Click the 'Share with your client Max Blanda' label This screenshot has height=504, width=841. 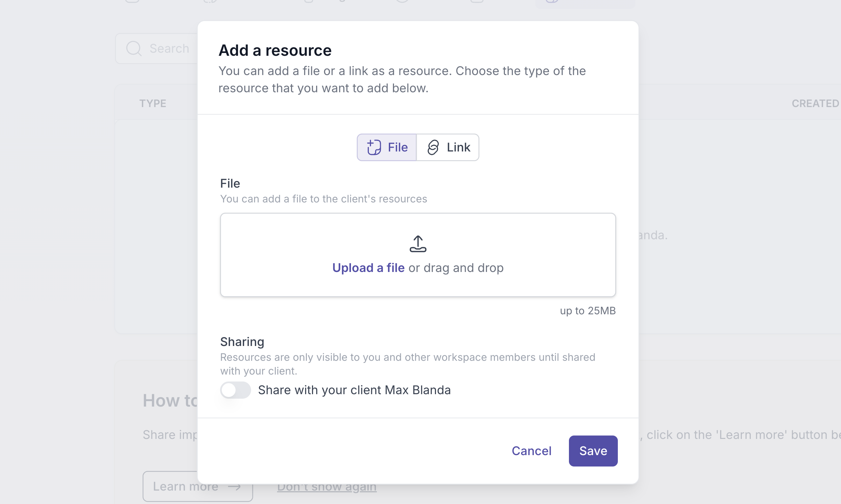(x=354, y=390)
